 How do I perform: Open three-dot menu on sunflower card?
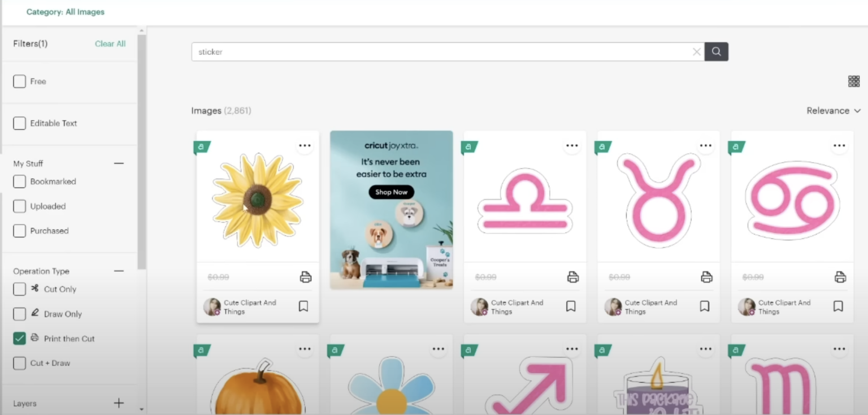pos(305,146)
